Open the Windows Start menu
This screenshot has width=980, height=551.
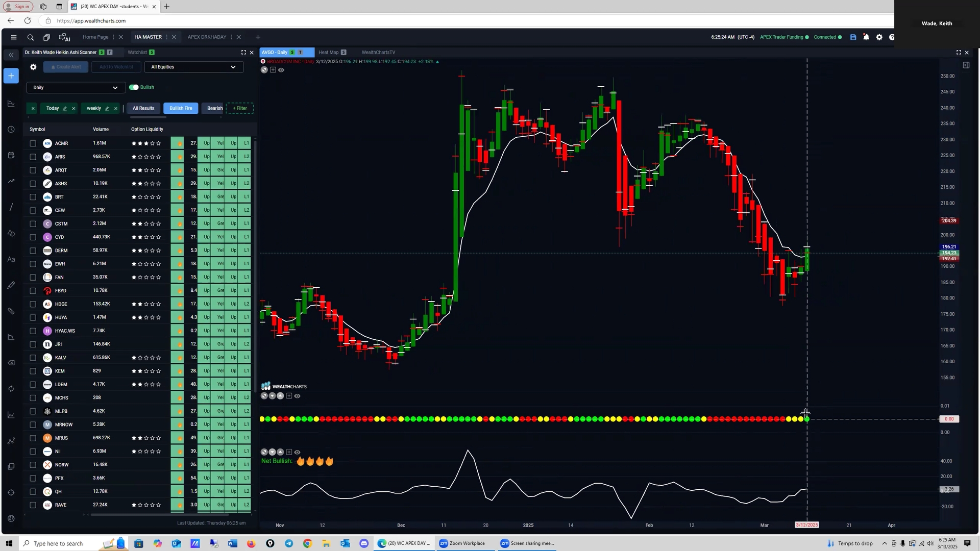tap(9, 543)
